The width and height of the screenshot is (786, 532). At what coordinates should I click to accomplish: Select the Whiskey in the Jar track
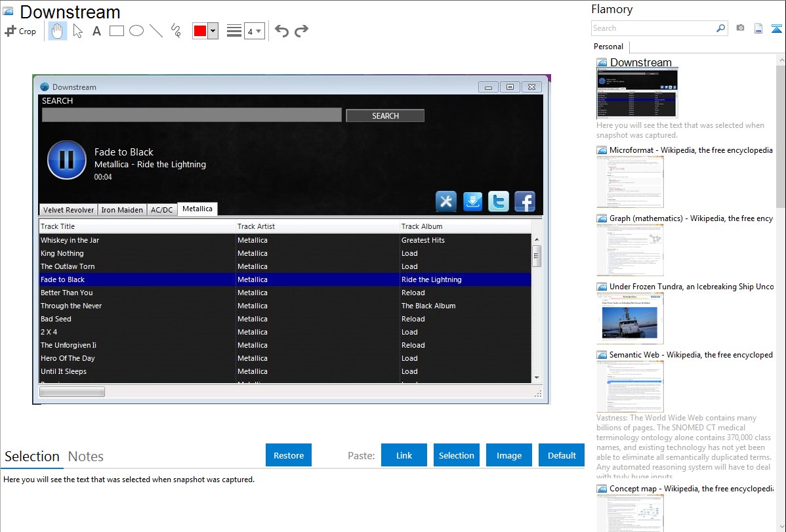[x=285, y=240]
